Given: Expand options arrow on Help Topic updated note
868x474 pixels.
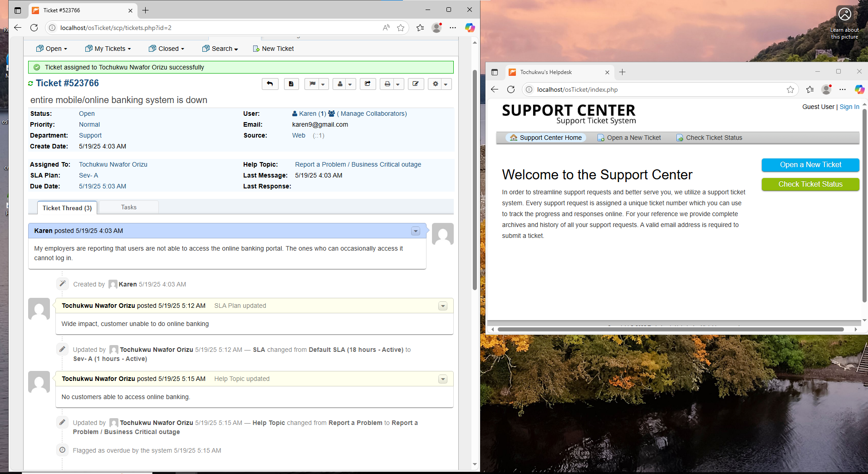Looking at the screenshot, I should point(443,379).
